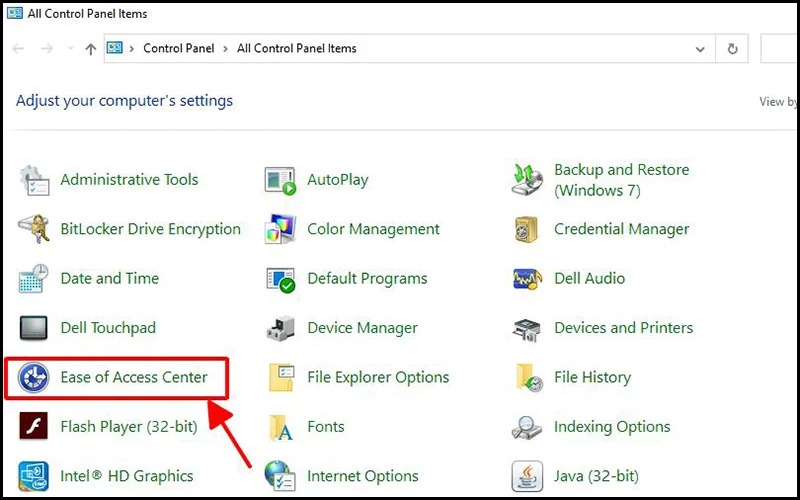Click the Dell Audio icon
Screen dimensions: 800x500
[527, 279]
